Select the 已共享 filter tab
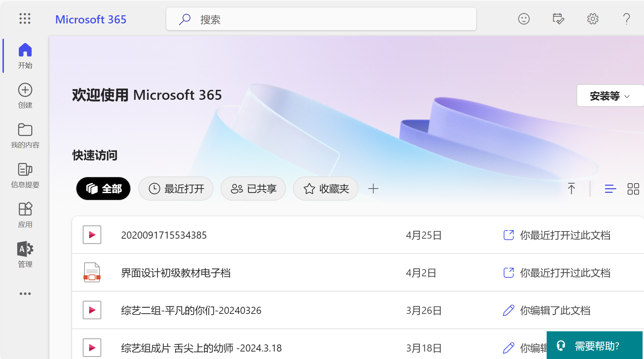This screenshot has width=644, height=359. [x=253, y=189]
